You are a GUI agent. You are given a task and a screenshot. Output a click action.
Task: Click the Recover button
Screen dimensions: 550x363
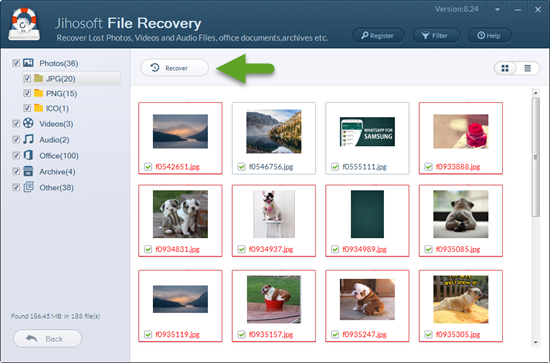pyautogui.click(x=174, y=68)
